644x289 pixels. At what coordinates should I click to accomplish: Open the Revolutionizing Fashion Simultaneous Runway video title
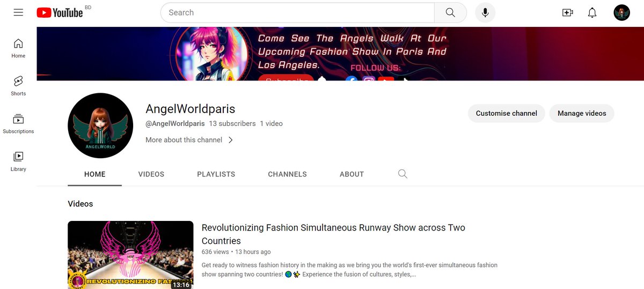333,234
